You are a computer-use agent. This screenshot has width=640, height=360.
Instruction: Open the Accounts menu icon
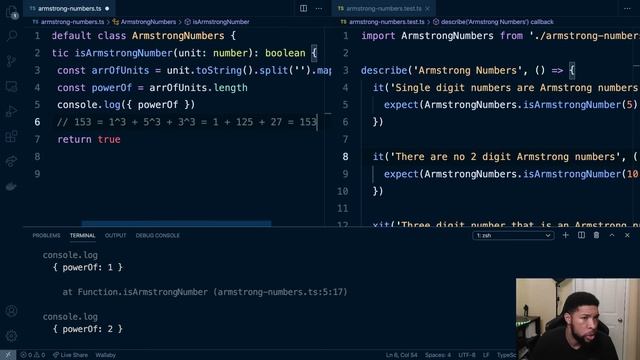tap(11, 311)
